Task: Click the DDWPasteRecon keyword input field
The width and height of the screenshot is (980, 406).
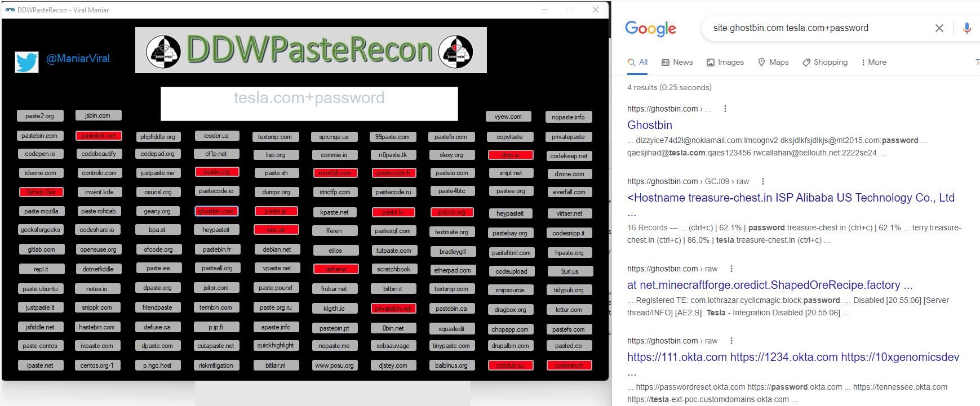Action: [309, 104]
